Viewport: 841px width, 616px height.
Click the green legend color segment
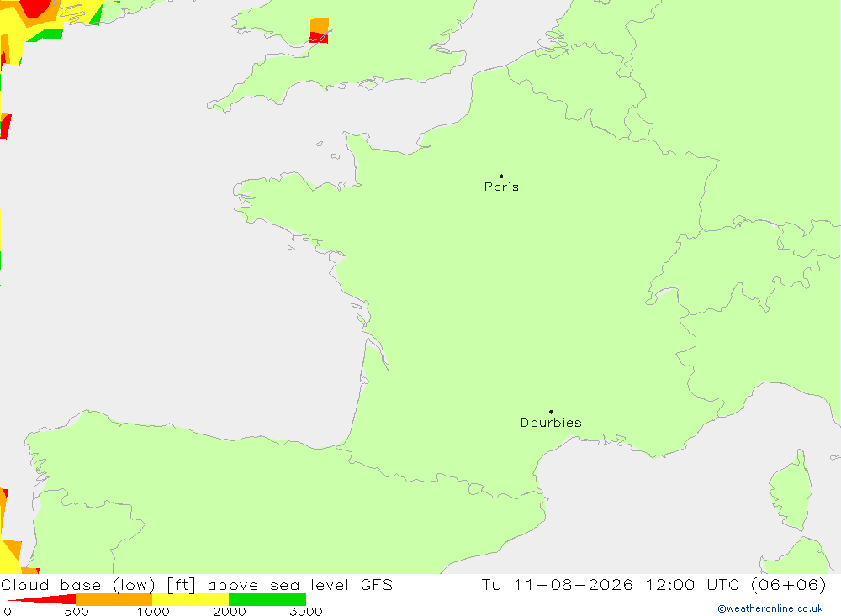[267, 599]
